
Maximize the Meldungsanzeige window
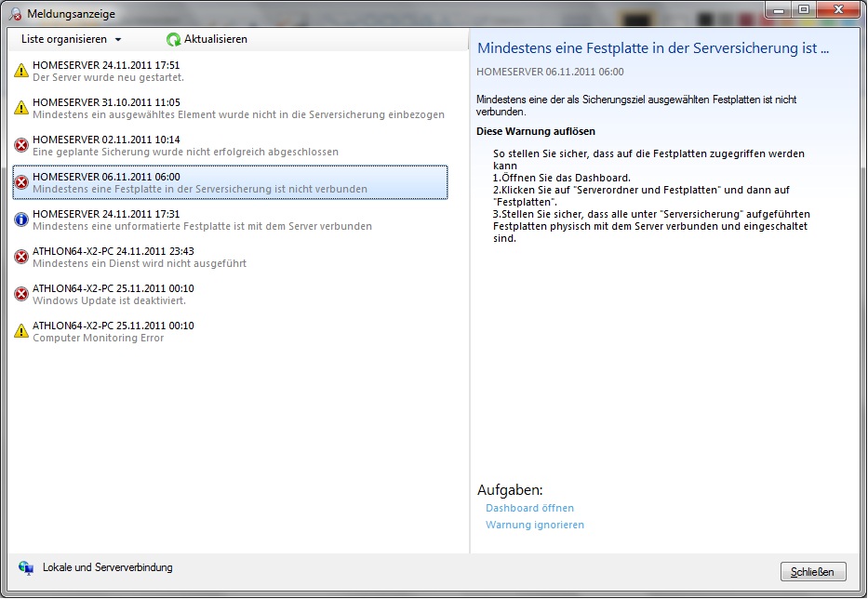pos(803,9)
